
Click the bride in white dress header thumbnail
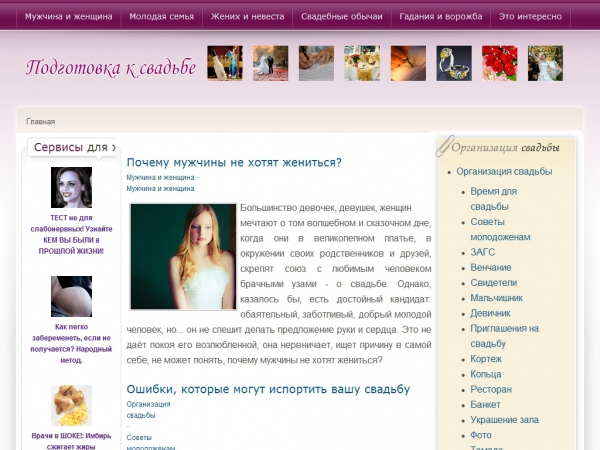tap(545, 63)
